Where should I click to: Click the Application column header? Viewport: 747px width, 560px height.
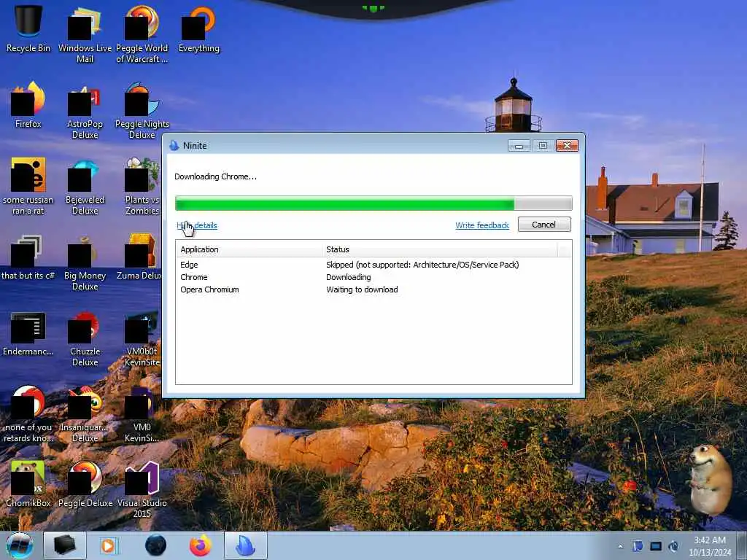tap(248, 249)
